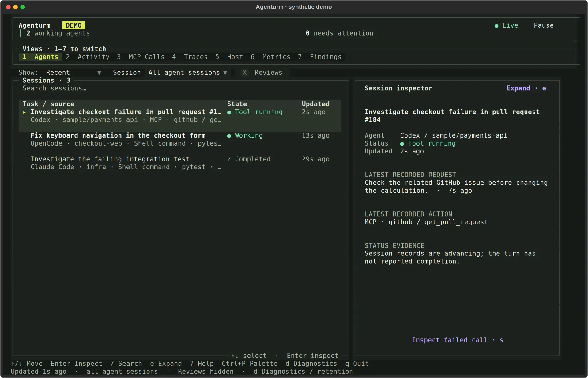Click the 'e Expand' footer shortcut
The image size is (588, 378).
coord(166,364)
